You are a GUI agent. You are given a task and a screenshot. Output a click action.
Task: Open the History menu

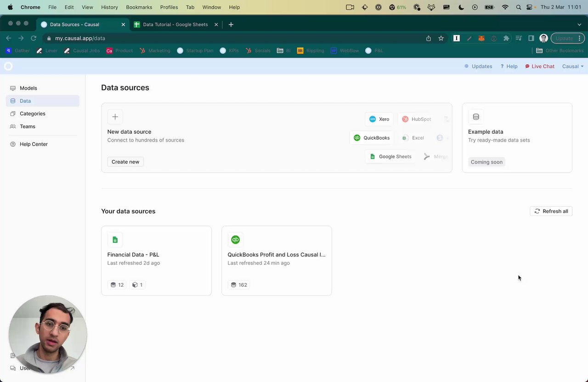click(x=109, y=7)
